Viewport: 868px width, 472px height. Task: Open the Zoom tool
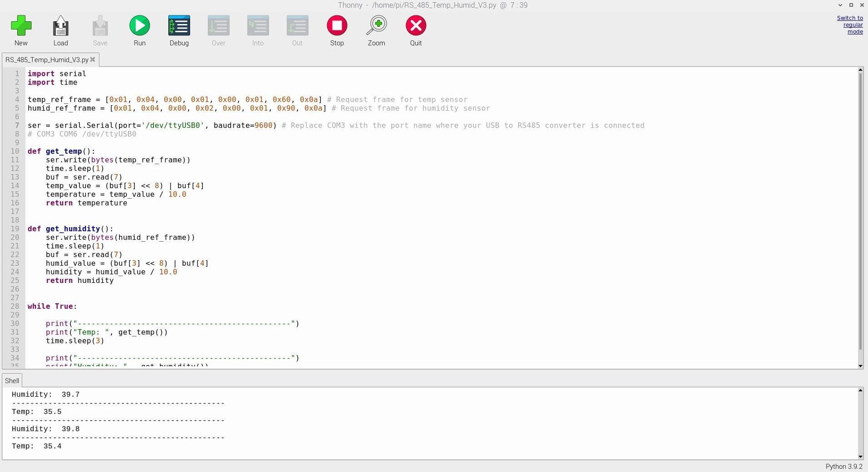point(376,26)
